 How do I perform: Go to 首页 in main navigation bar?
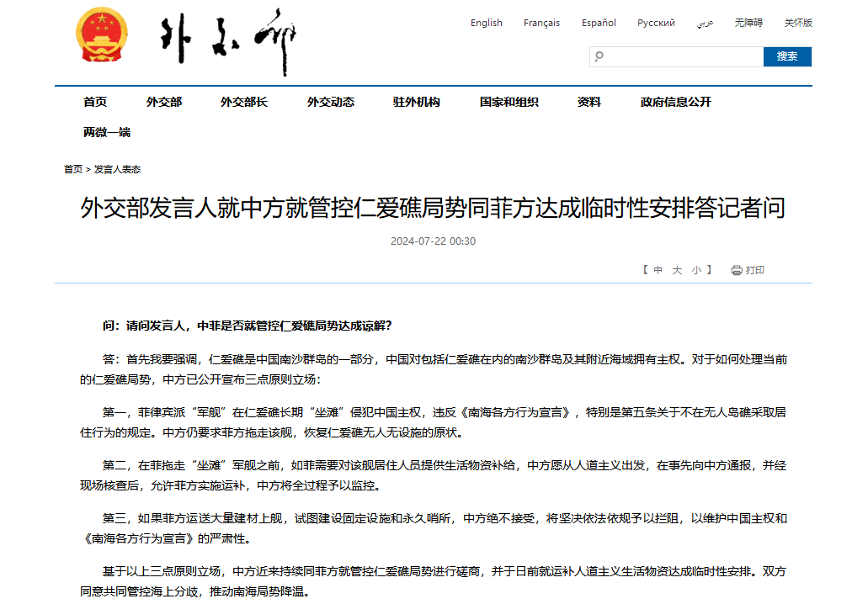click(95, 102)
